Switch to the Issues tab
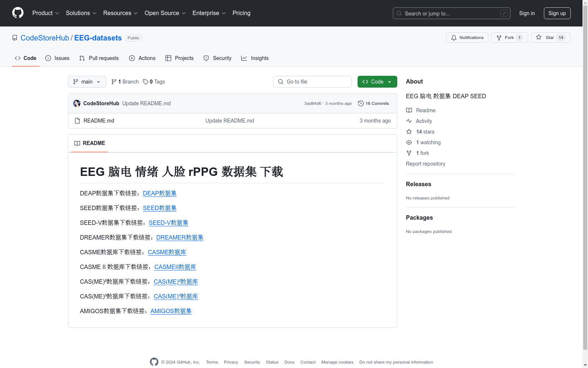Screen dimensions: 588x368 click(57, 58)
